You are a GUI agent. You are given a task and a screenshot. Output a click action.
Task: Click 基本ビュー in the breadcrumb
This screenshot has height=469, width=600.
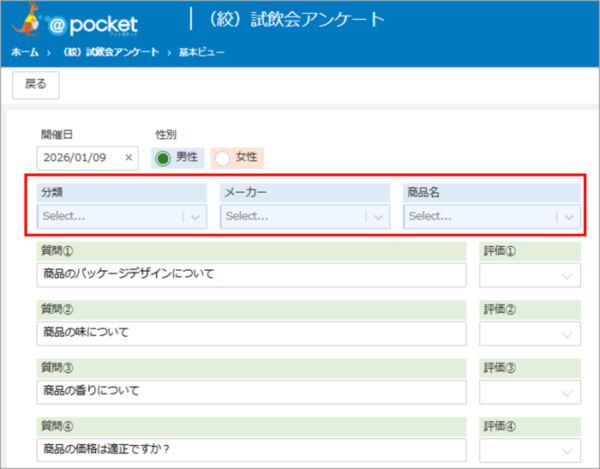pyautogui.click(x=208, y=52)
